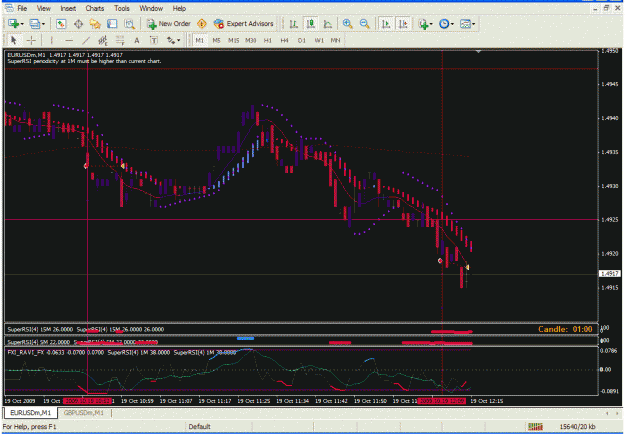This screenshot has width=625, height=434.
Task: Open the Insert menu
Action: (68, 8)
